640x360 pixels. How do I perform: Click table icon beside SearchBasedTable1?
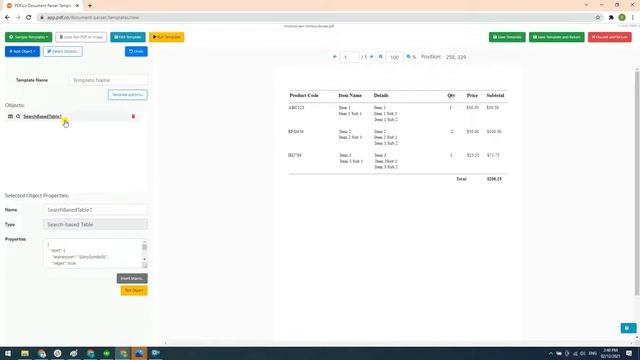click(x=11, y=117)
